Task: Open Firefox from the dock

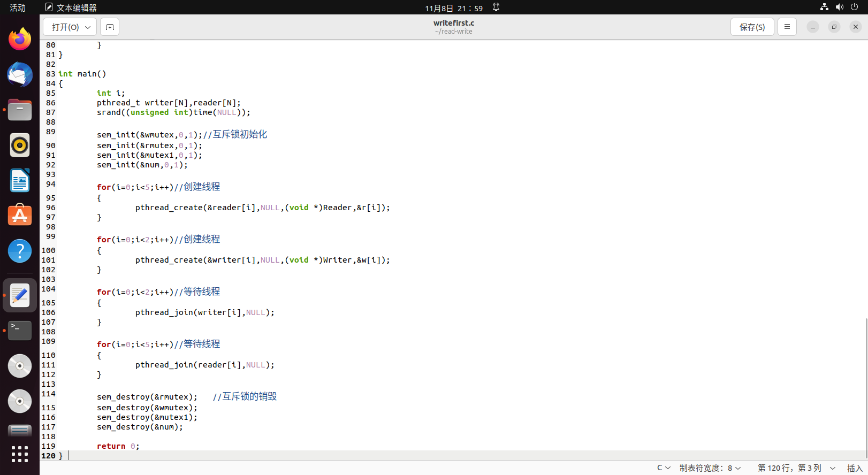Action: point(20,39)
